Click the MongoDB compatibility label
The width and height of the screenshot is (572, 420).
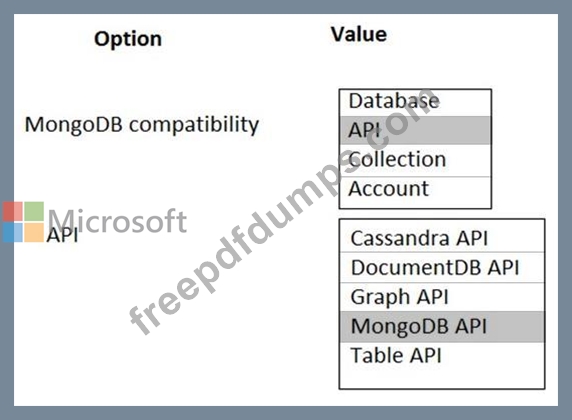tap(142, 125)
